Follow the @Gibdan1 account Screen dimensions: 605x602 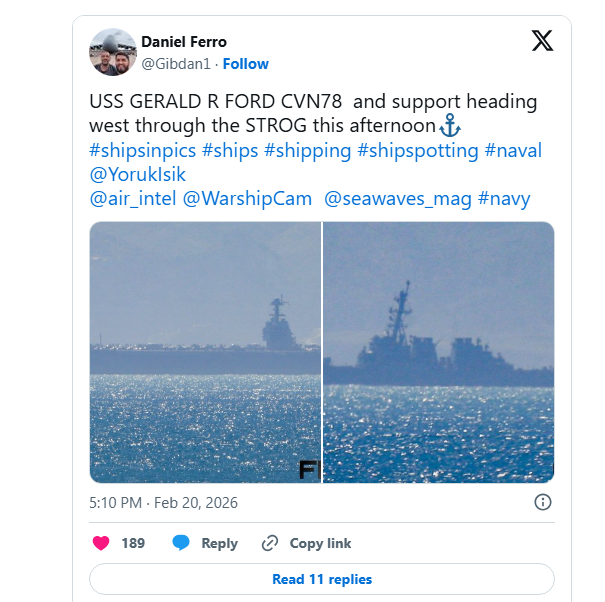[x=245, y=63]
